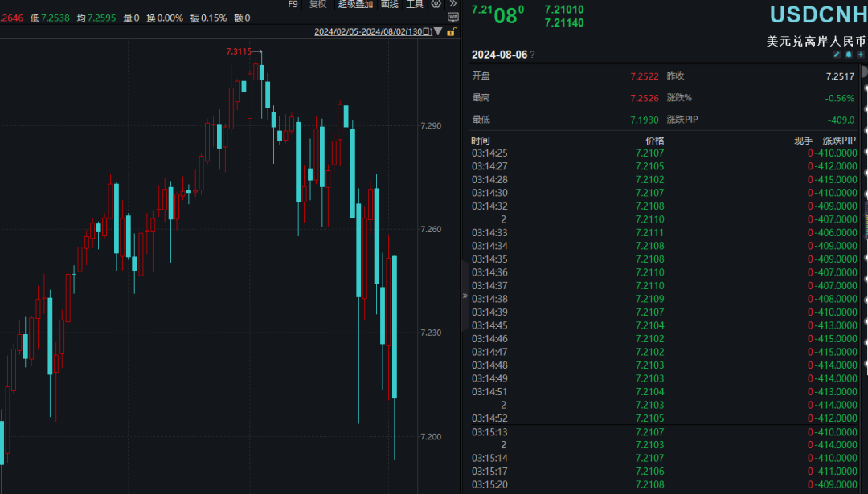Click the question mark beside 2024-08-06
This screenshot has height=494, width=868.
click(x=532, y=55)
